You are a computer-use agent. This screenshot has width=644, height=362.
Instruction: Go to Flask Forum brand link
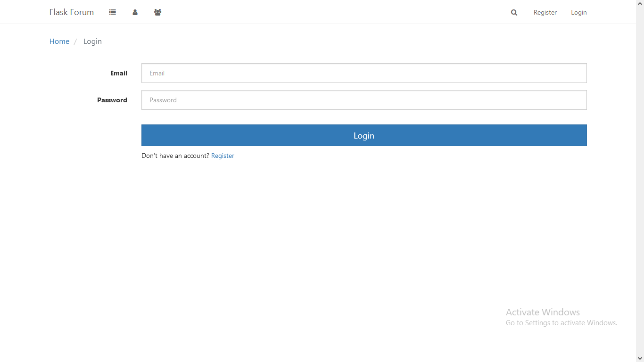click(72, 12)
